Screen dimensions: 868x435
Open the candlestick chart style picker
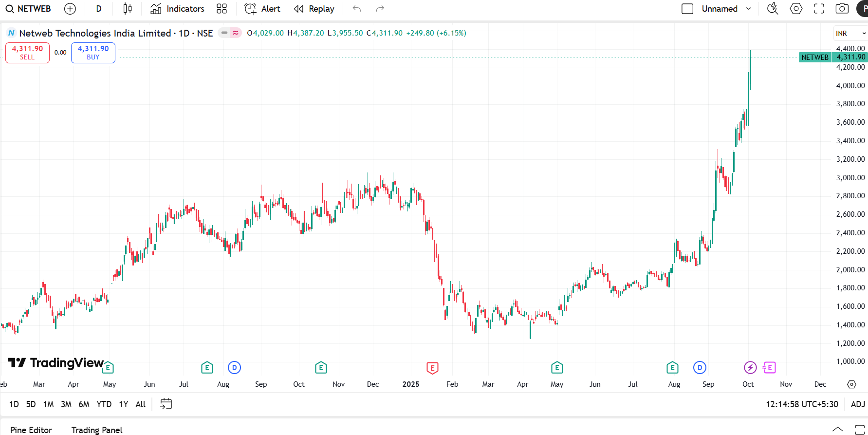pos(127,9)
